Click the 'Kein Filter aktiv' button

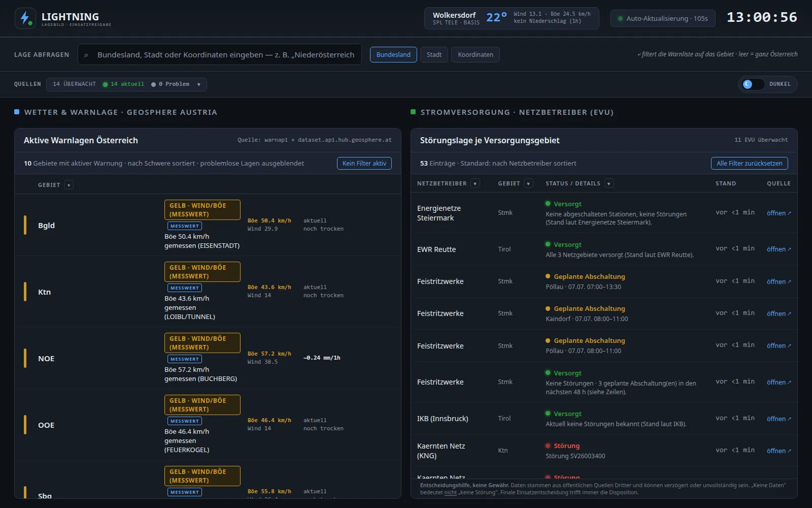[x=364, y=163]
